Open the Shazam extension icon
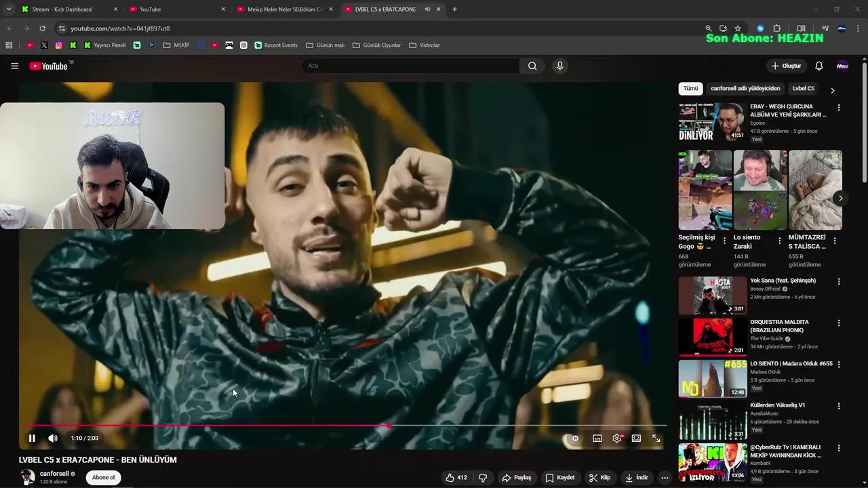The width and height of the screenshot is (868, 488). [760, 28]
